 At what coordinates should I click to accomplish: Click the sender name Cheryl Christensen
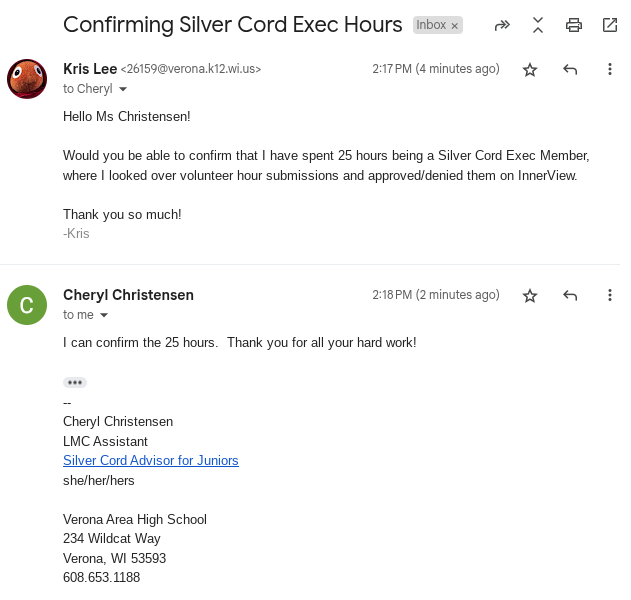click(128, 295)
